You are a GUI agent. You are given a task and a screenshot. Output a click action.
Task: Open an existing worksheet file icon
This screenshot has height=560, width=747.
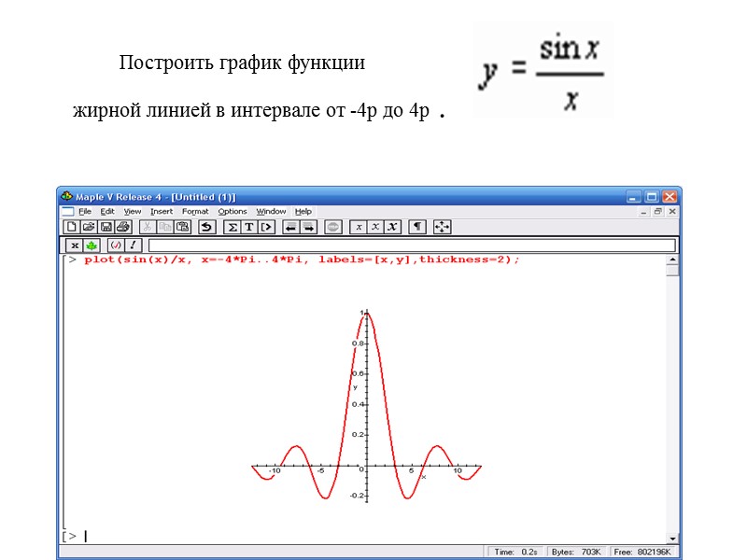89,227
